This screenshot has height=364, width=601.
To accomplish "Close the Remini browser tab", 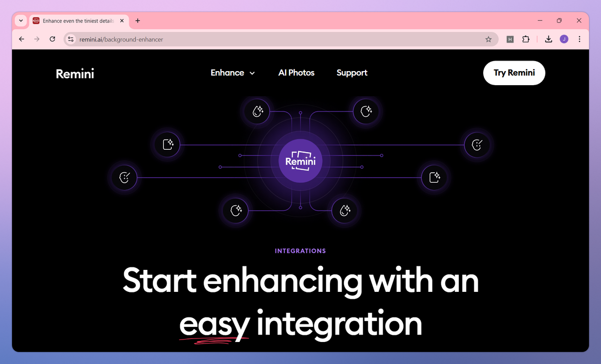I will (x=122, y=21).
